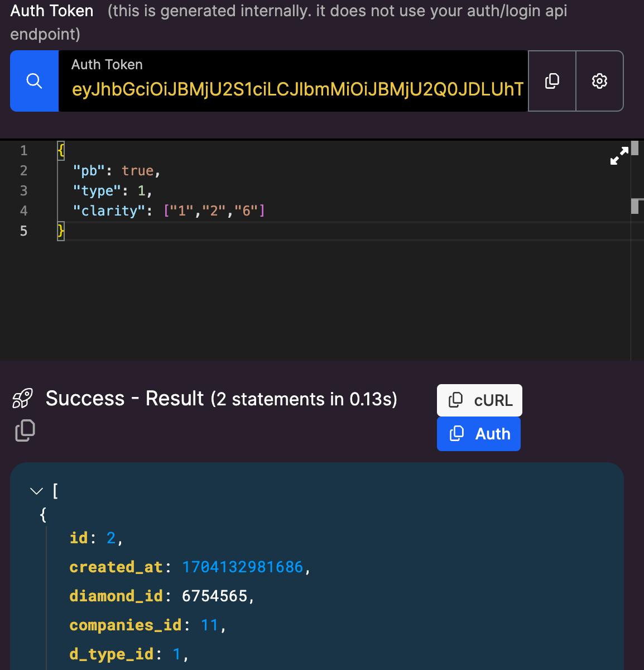This screenshot has width=644, height=670.
Task: Copy the result using the icon below the rocket
Action: click(25, 430)
